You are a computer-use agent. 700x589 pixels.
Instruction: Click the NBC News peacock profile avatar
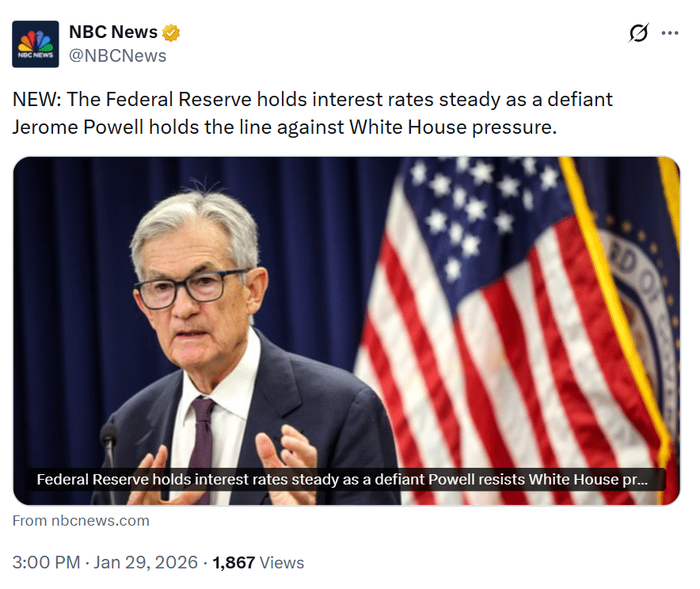point(36,44)
